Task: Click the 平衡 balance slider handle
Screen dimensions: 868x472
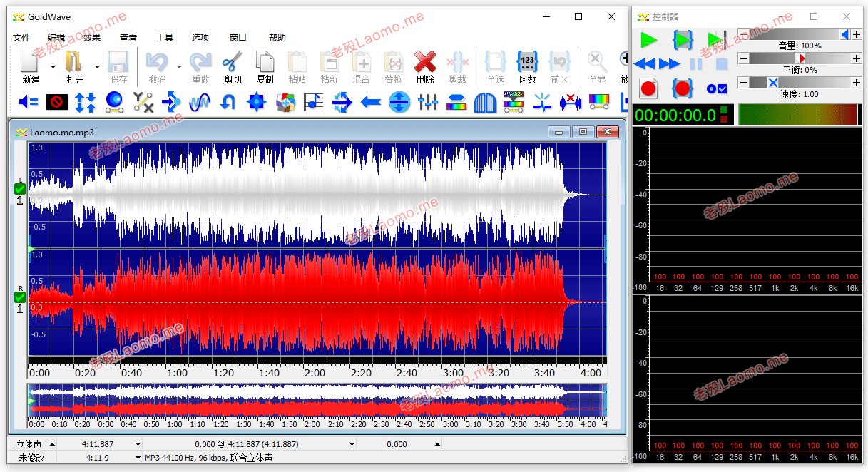Action: tap(801, 58)
